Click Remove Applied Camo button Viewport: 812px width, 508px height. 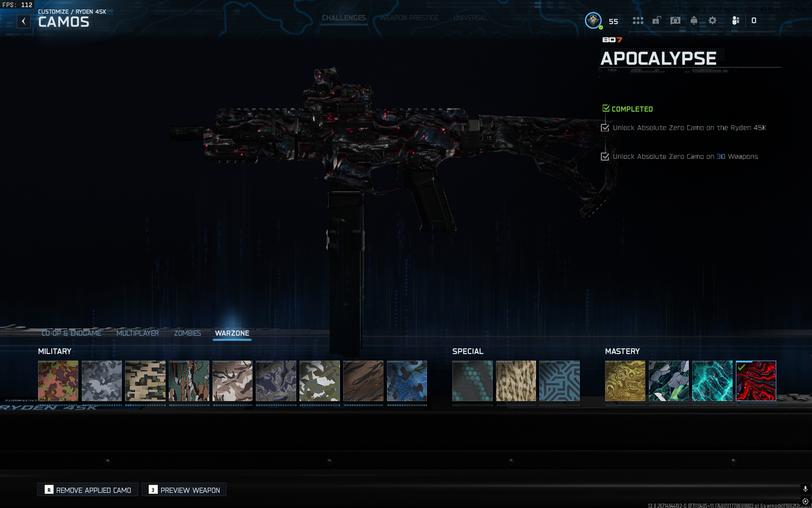(x=88, y=490)
